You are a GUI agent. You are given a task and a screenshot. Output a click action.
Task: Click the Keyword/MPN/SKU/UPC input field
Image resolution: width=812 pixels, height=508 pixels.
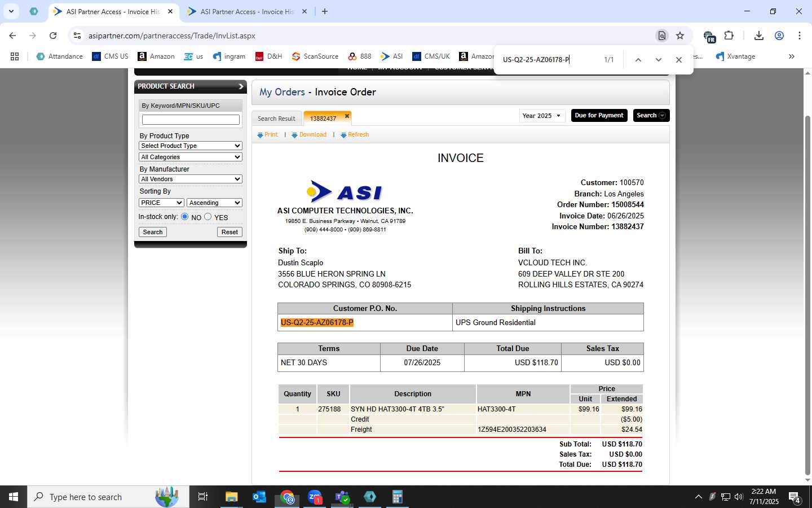point(191,120)
